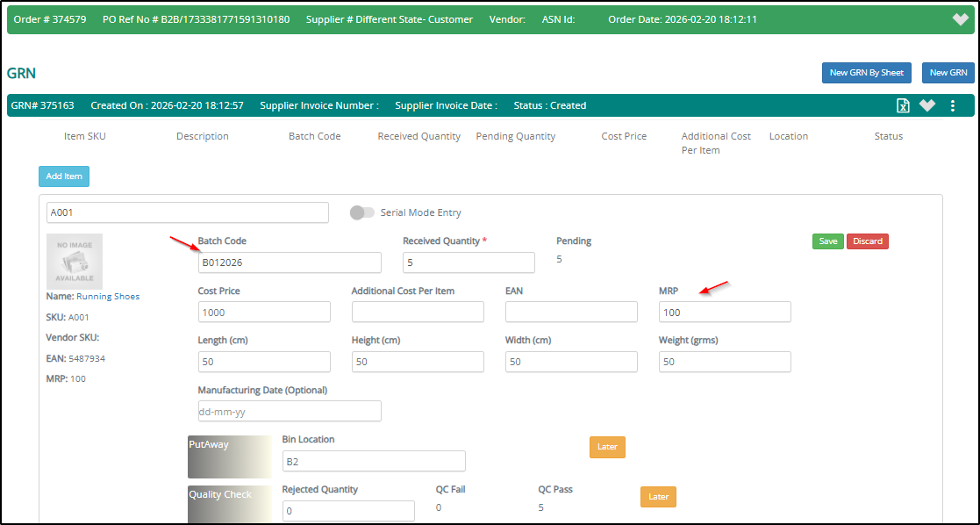Click the Manufacturing Date field
Screen dimensions: 980x525
pyautogui.click(x=290, y=411)
